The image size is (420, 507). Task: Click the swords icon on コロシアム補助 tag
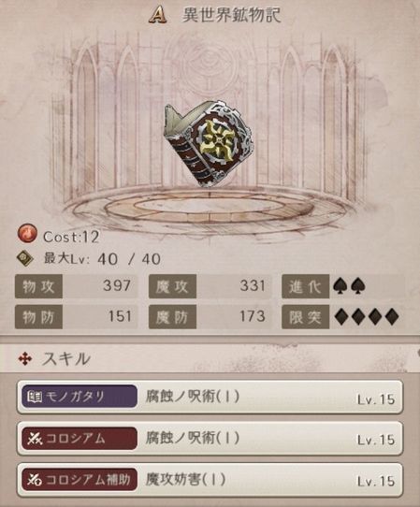coord(35,480)
